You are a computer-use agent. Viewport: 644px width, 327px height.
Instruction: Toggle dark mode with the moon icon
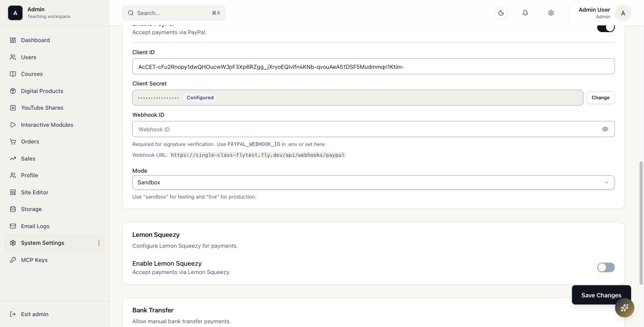tap(501, 13)
